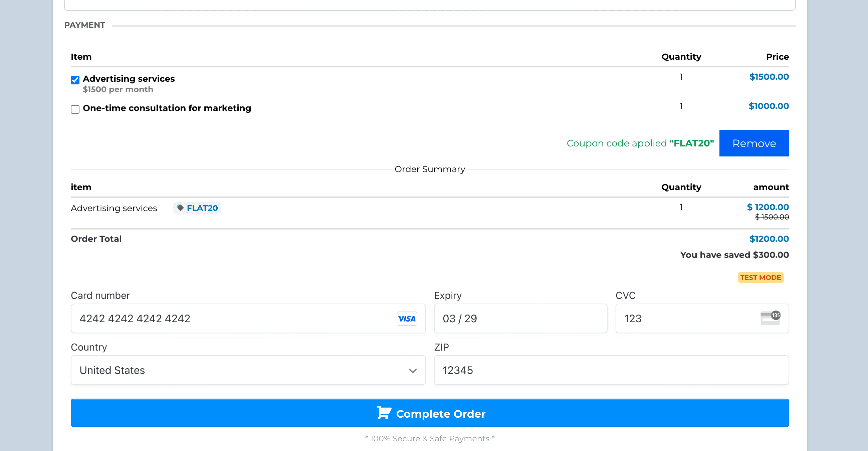
Task: Uncheck the Advertising services checkbox
Action: tap(75, 80)
